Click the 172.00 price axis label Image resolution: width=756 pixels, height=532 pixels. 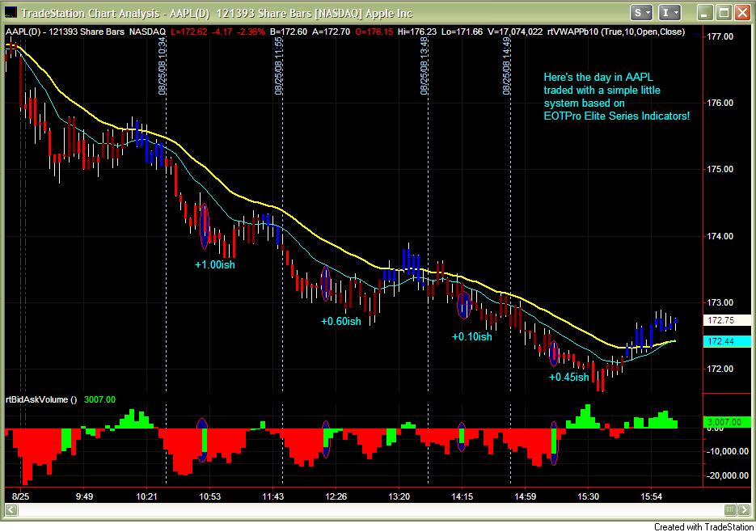click(720, 369)
